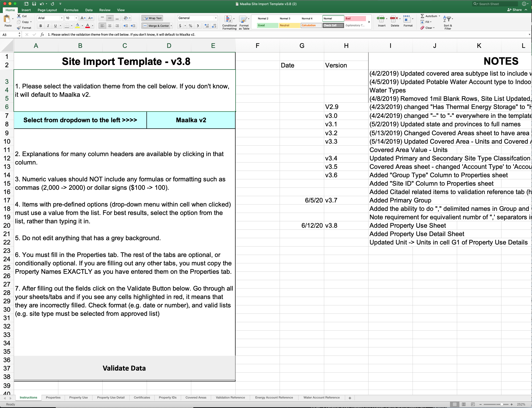Click the Decrease Decimal icon

[214, 26]
